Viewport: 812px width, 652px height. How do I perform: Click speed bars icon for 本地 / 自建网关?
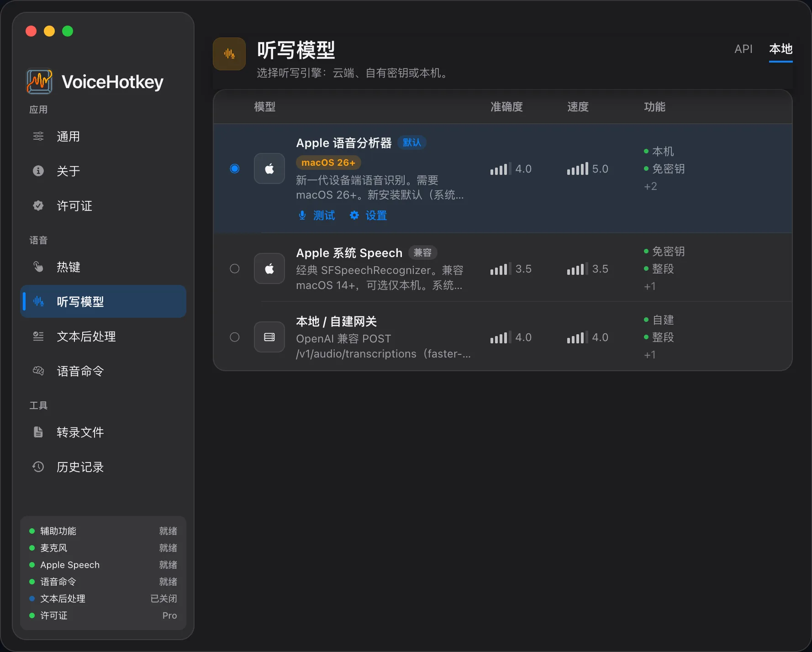point(578,337)
